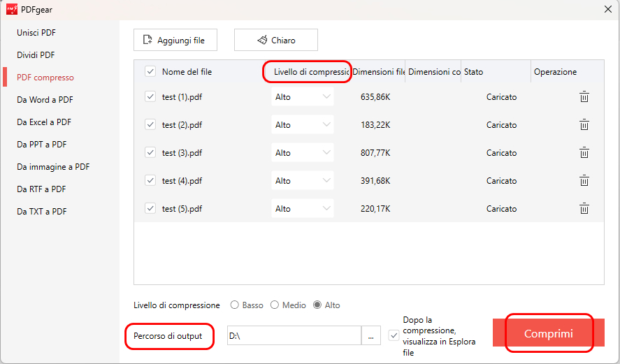This screenshot has width=620, height=364.
Task: Disable visualizza in Esplora file checkbox
Action: (394, 336)
